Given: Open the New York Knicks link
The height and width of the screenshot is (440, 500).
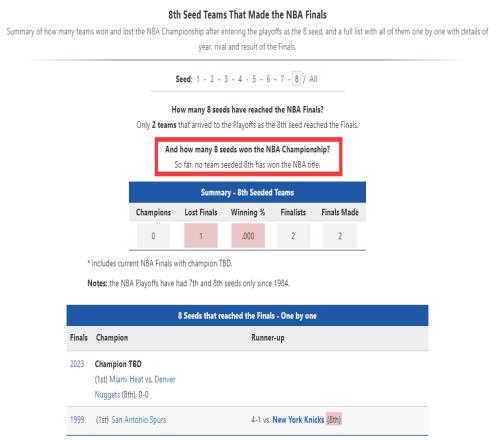Looking at the screenshot, I should (298, 420).
